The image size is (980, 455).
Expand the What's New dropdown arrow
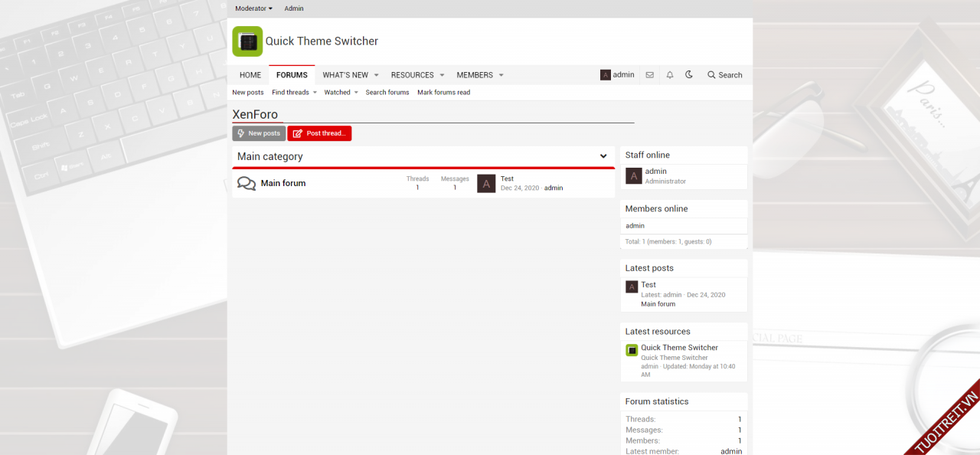[x=376, y=75]
